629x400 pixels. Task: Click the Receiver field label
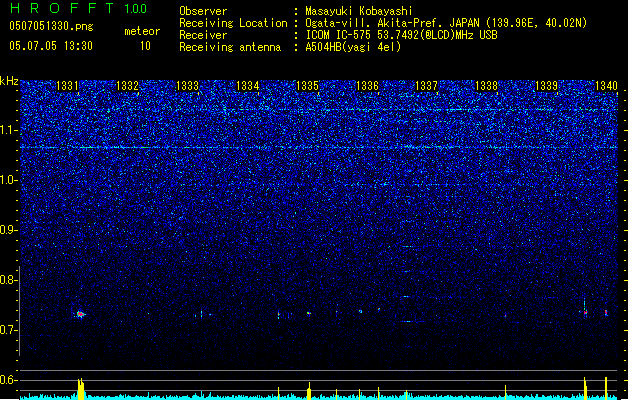tap(203, 35)
